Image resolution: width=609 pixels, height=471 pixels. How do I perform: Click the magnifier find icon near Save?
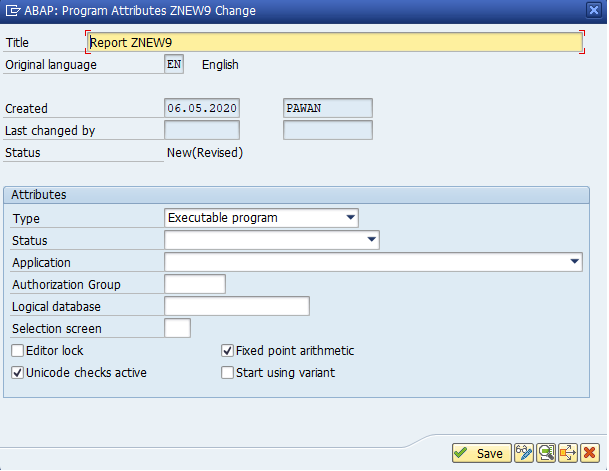[x=546, y=453]
